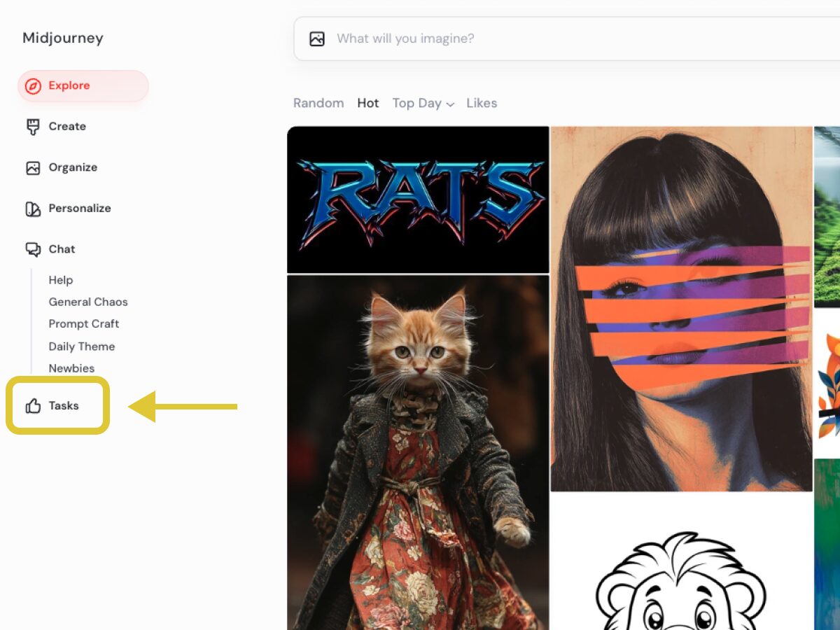
Task: Click the image icon in the prompt bar
Action: (317, 38)
